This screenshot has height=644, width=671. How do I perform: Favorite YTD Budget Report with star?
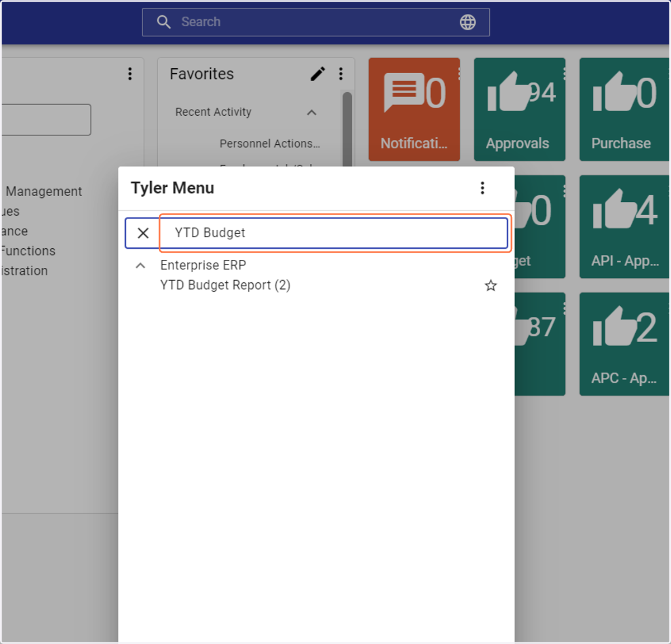[490, 286]
